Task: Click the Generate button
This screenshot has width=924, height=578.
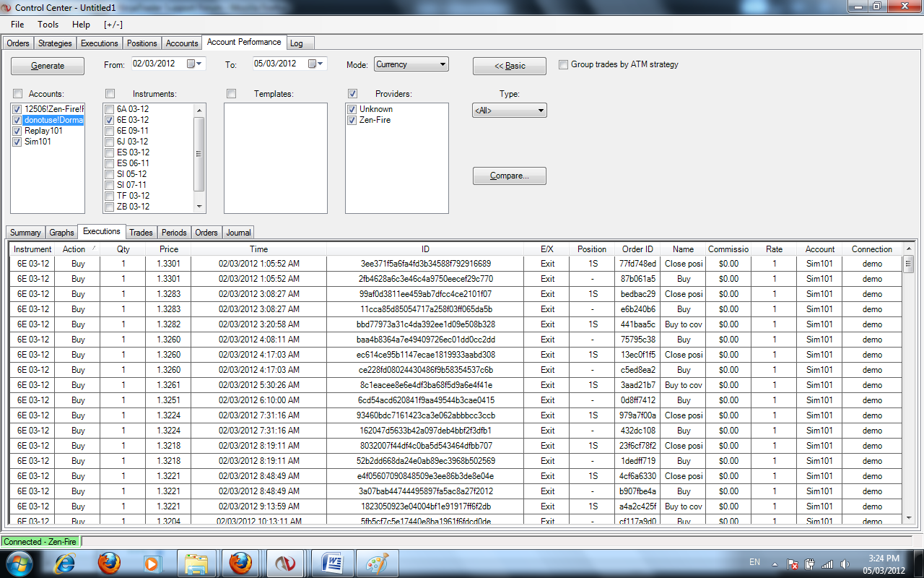Action: [x=48, y=66]
